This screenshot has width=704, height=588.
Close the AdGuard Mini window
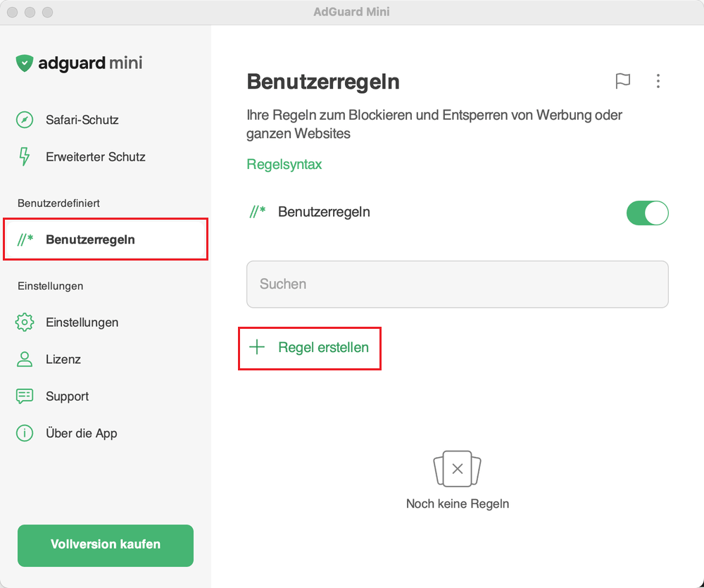coord(13,12)
